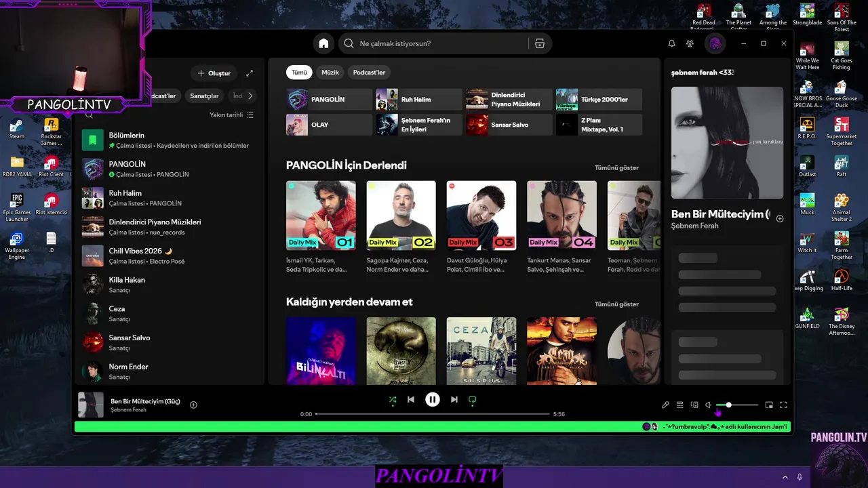Open 'Yakın tarihli' sort options
Viewport: 868px width, 488px height.
(x=231, y=115)
